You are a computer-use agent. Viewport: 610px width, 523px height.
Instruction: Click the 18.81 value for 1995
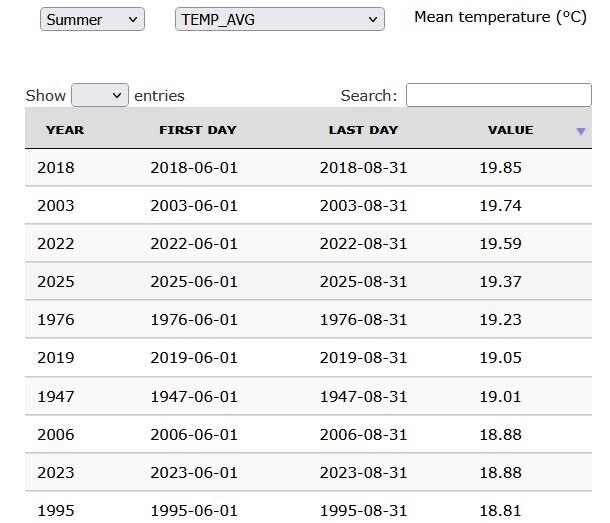pos(500,510)
